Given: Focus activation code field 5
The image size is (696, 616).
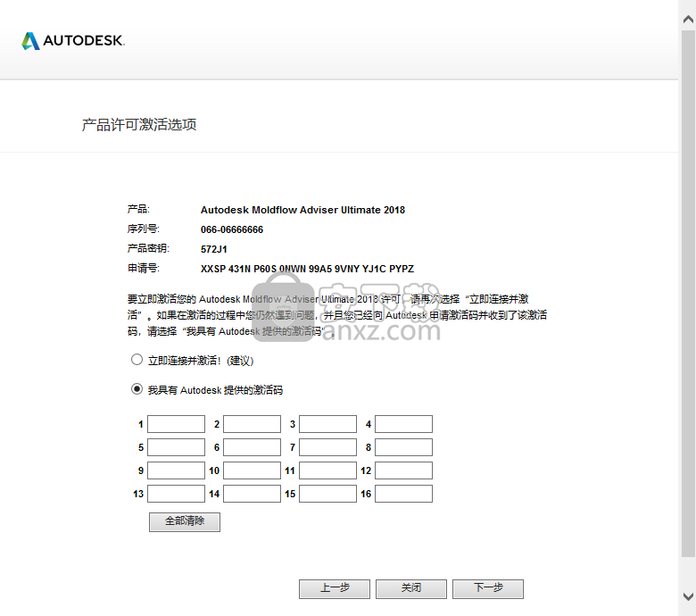Looking at the screenshot, I should 176,447.
